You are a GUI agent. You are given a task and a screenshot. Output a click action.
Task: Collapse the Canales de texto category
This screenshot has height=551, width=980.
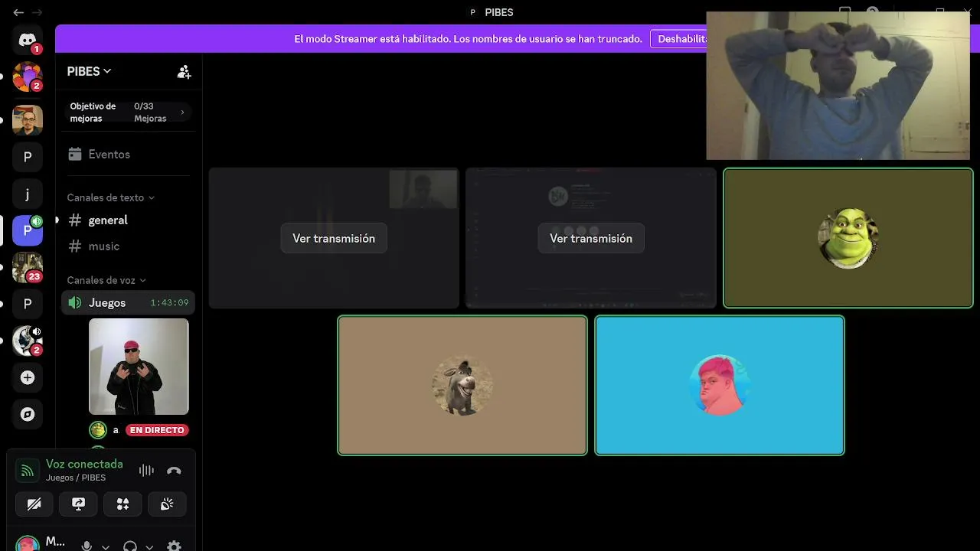pos(110,197)
